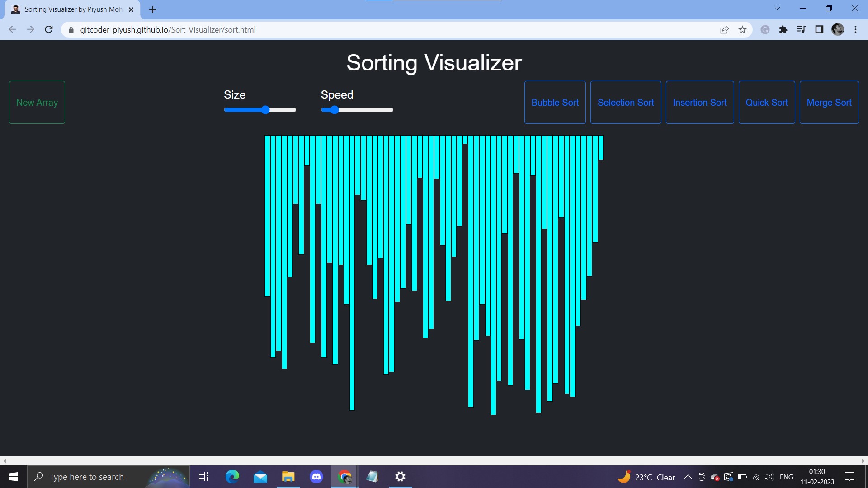The height and width of the screenshot is (488, 868).
Task: Start Bubble Sort
Action: point(555,102)
